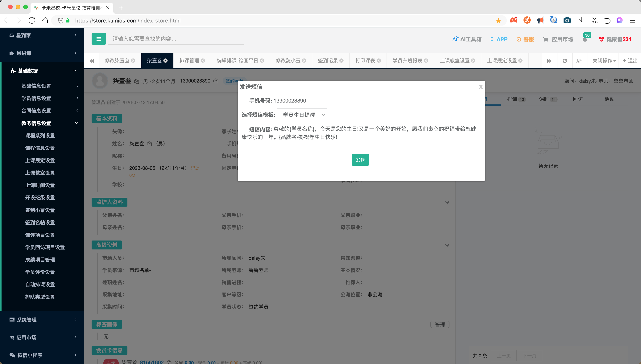
Task: Close the 上课规定设置 tab
Action: pos(520,61)
